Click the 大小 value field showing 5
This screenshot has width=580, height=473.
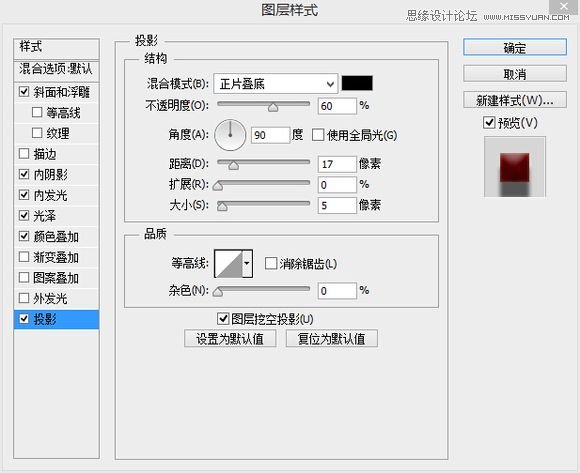(337, 205)
